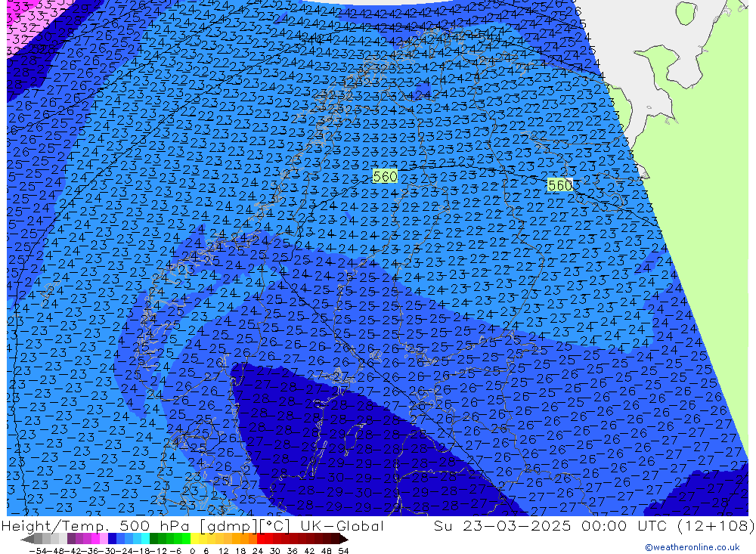Click the "Height/Temp." title text
The image size is (756, 554).
click(x=54, y=526)
